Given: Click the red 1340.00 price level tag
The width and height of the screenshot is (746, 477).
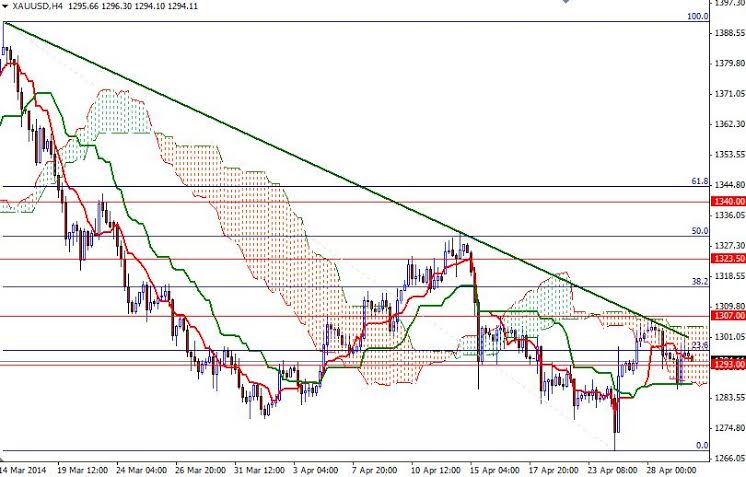Looking at the screenshot, I should pyautogui.click(x=728, y=202).
